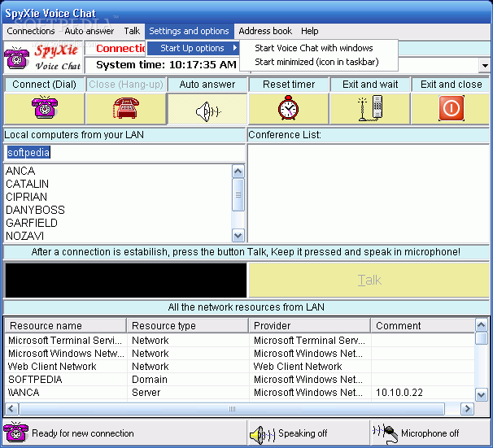493x448 pixels.
Task: Click the System time display
Action: 166,65
